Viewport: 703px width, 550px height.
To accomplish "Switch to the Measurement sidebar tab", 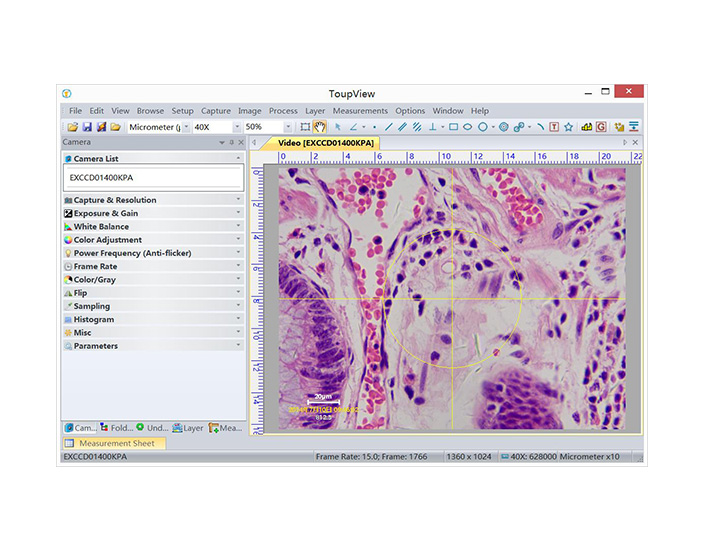I will 226,428.
